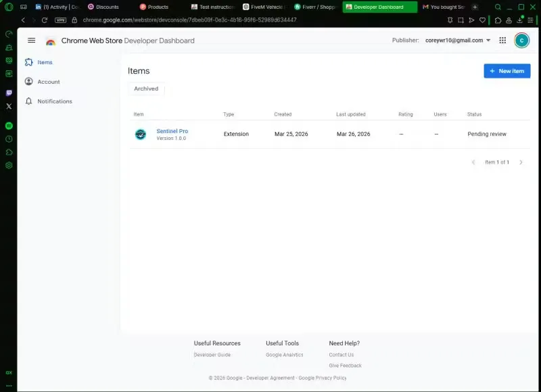Open the Spotify player in the sidebar
Screen dimensions: 541x392
[9, 126]
